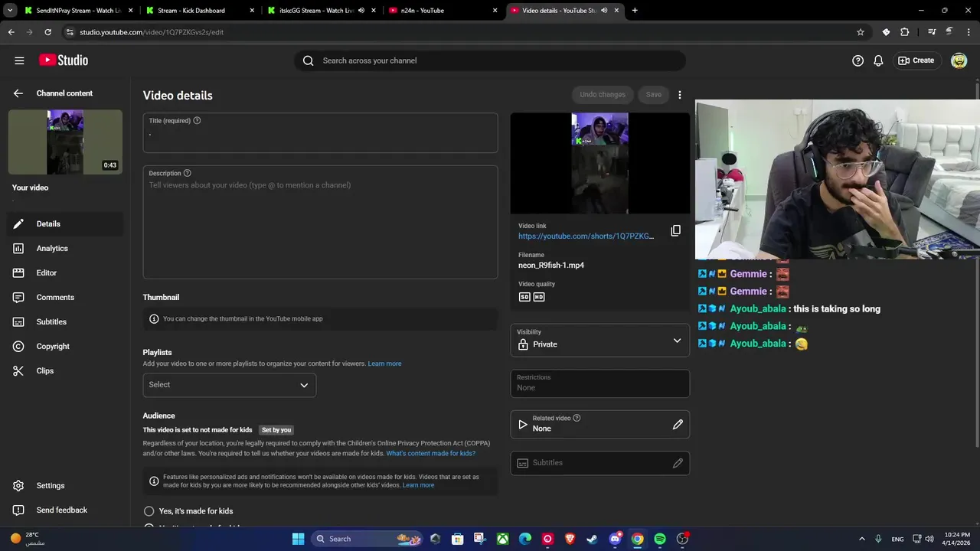The width and height of the screenshot is (980, 551).
Task: Open the Xbox app from the taskbar
Action: click(x=503, y=539)
